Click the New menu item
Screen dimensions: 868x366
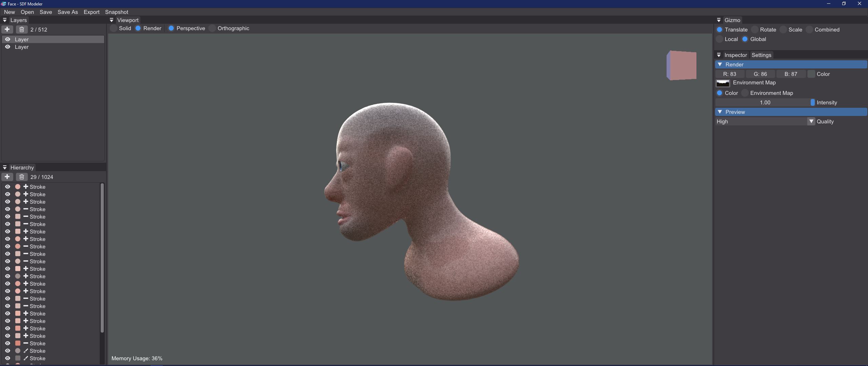coord(9,12)
